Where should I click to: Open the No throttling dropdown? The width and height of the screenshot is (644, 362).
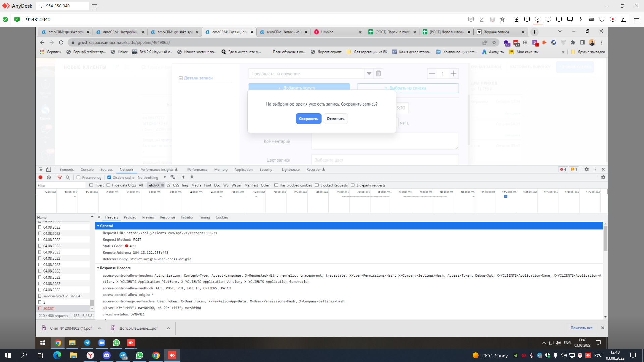click(x=152, y=178)
